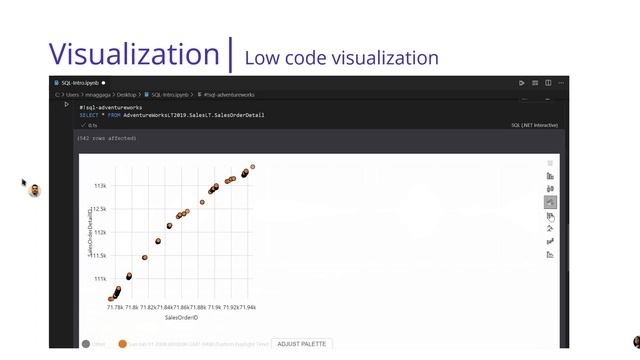The height and width of the screenshot is (360, 640).
Task: Select the box plot (second) chart icon
Action: [x=550, y=189]
